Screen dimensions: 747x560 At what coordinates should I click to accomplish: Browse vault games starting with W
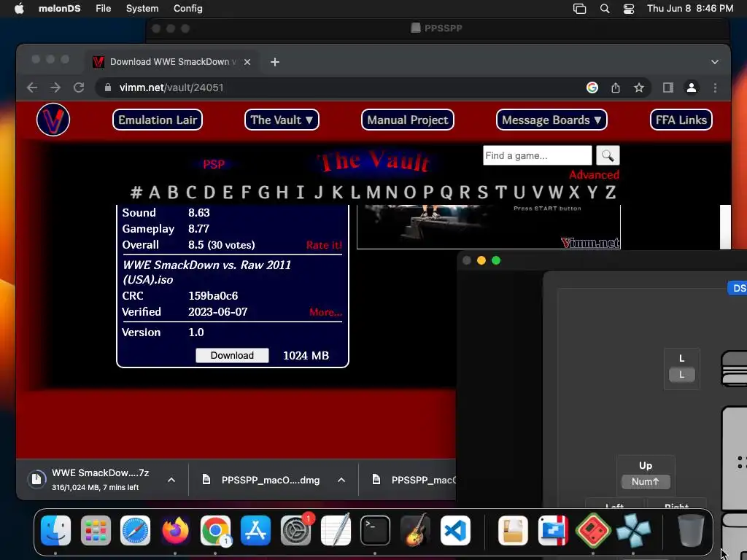(x=555, y=192)
